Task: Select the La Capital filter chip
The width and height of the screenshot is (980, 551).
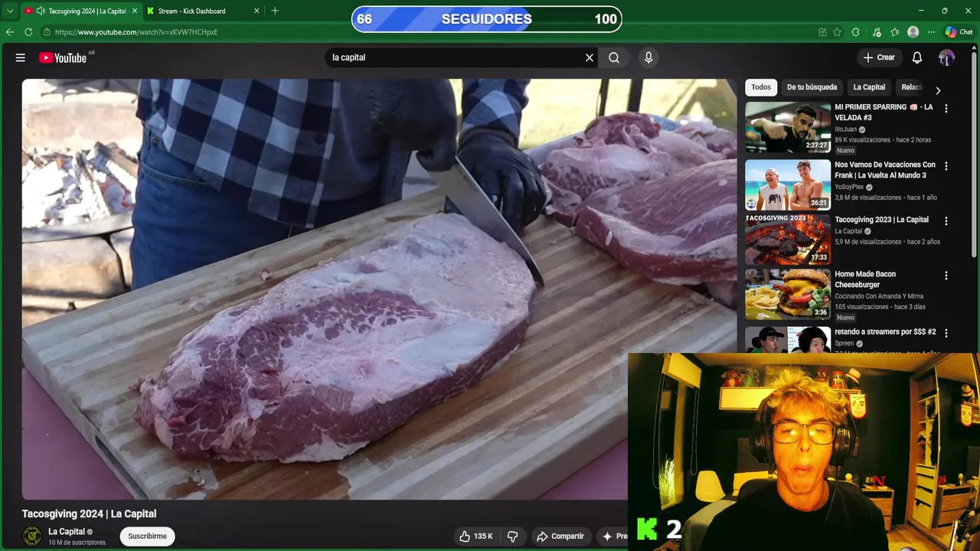Action: pos(869,87)
